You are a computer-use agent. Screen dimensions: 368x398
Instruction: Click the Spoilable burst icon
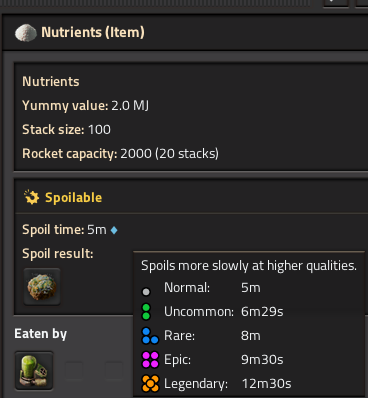32,197
